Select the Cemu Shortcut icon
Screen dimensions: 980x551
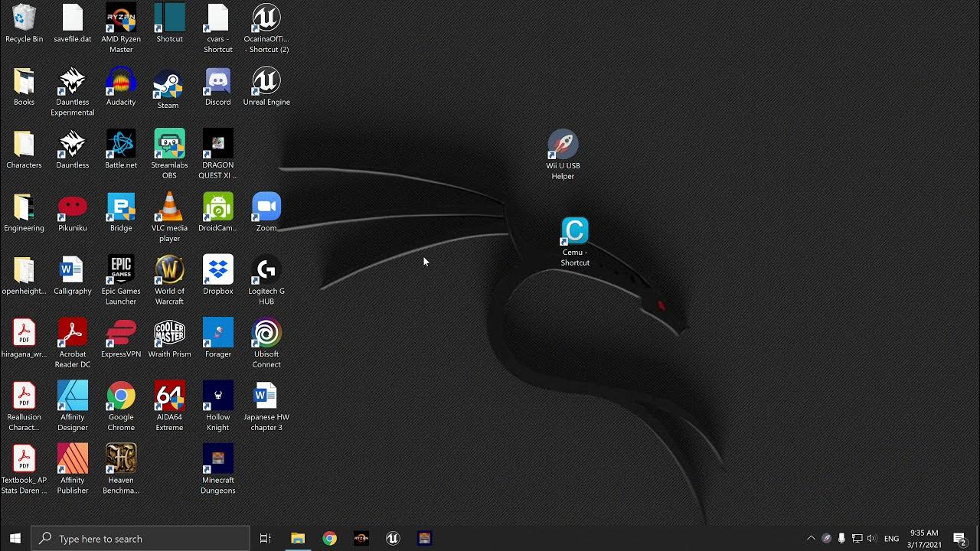click(575, 242)
